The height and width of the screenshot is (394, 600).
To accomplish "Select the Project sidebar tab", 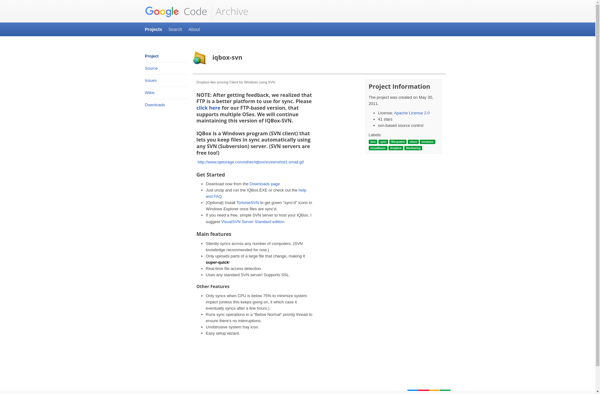I will click(152, 56).
